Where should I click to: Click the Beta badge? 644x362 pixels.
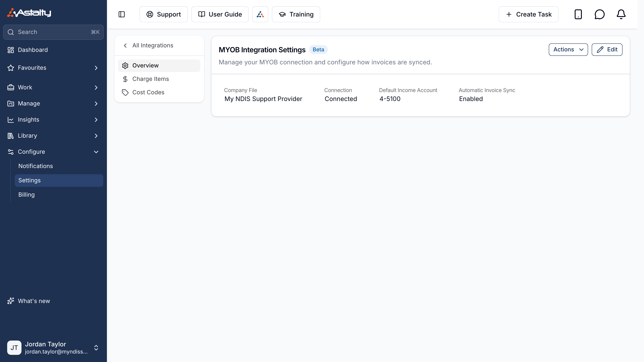click(x=318, y=49)
